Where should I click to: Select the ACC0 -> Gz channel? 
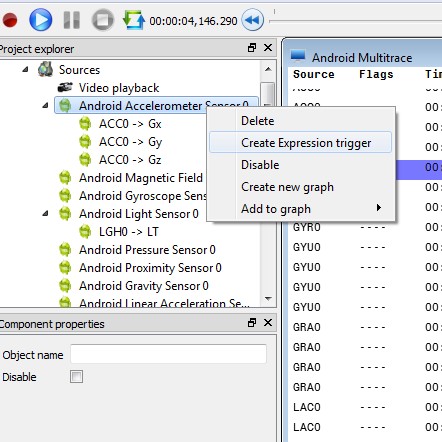tap(130, 160)
